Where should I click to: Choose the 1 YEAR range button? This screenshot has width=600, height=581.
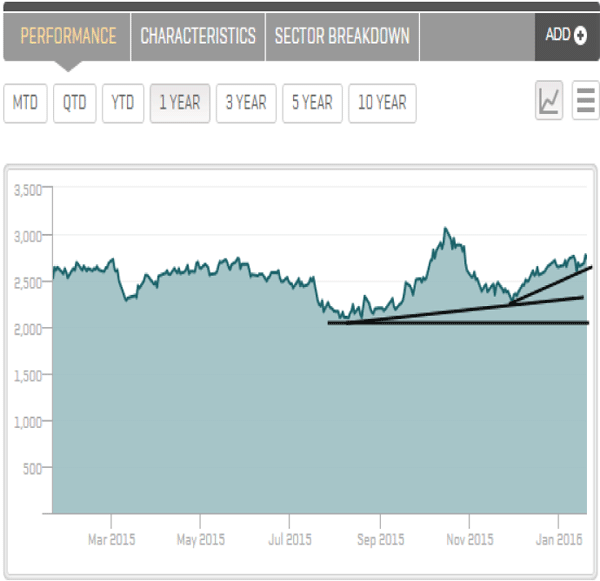tap(180, 103)
